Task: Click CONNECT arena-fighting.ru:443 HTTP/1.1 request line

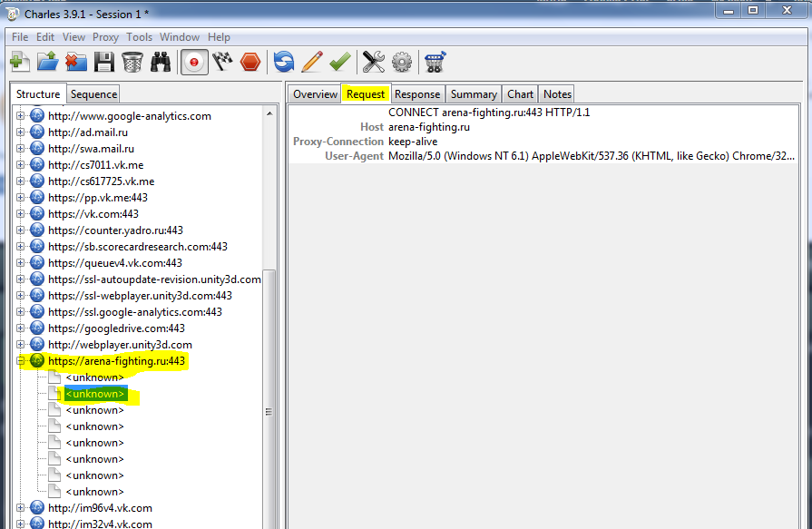Action: 489,113
